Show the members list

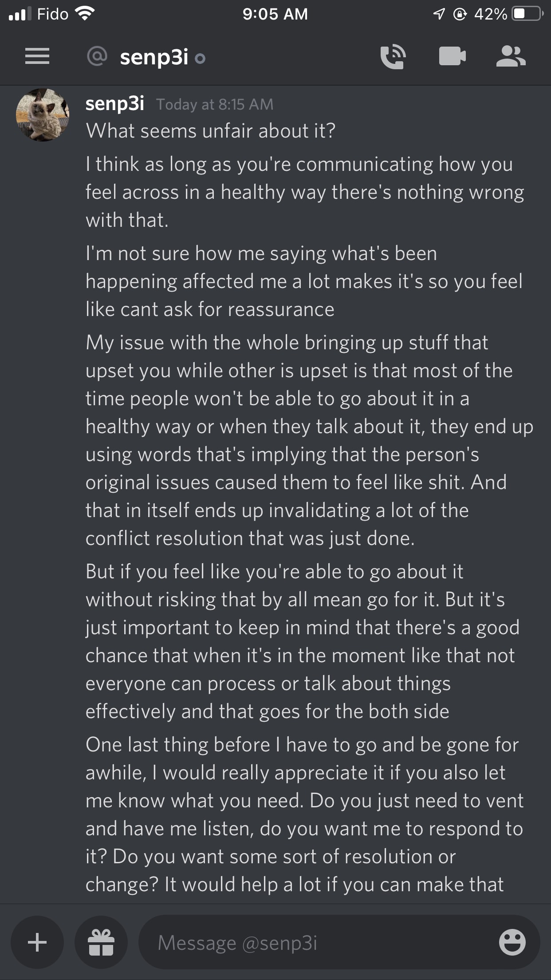[511, 56]
